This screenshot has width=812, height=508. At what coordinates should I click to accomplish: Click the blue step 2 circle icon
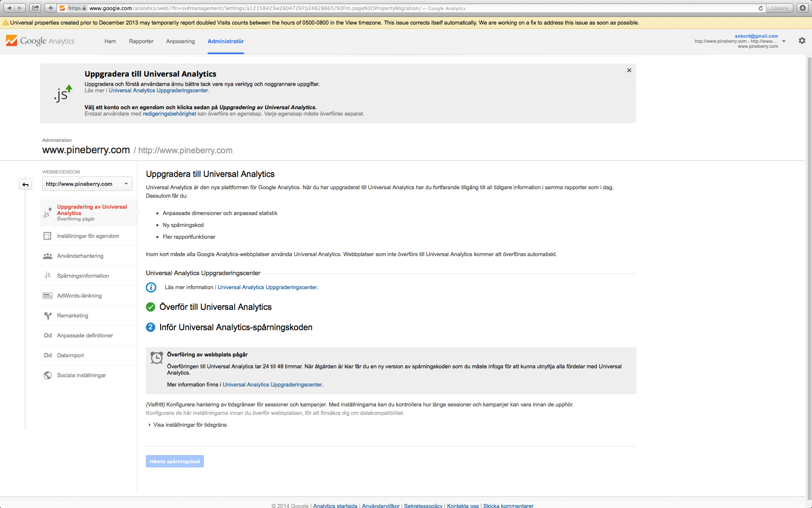pos(151,327)
